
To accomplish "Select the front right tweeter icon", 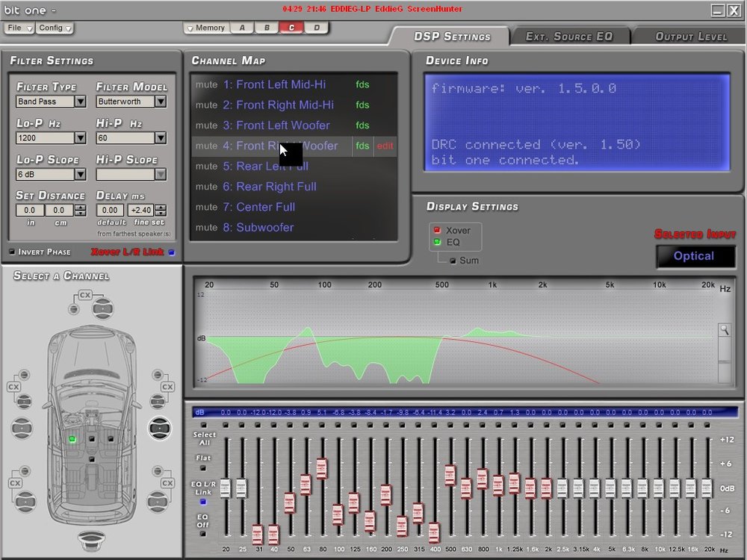I will [157, 375].
